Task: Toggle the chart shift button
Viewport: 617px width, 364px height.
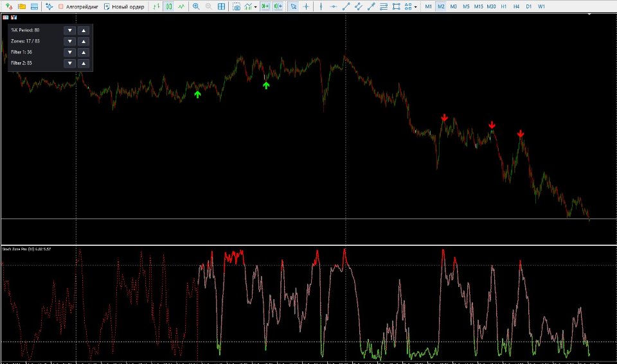Action: coord(278,6)
